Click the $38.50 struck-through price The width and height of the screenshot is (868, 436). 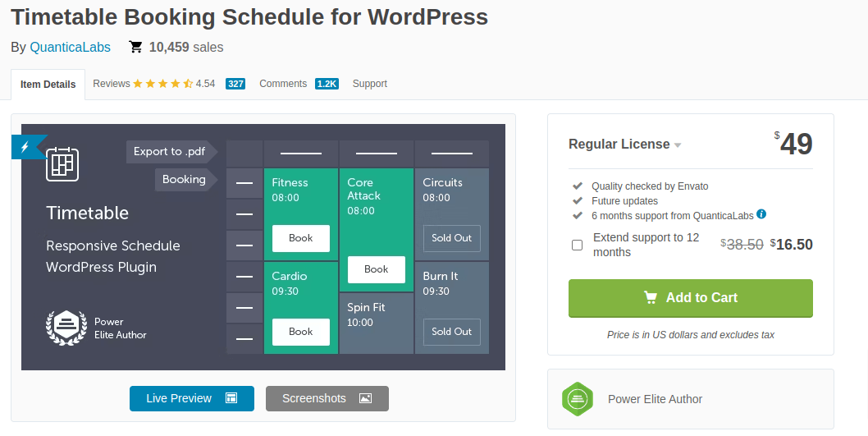(x=742, y=245)
